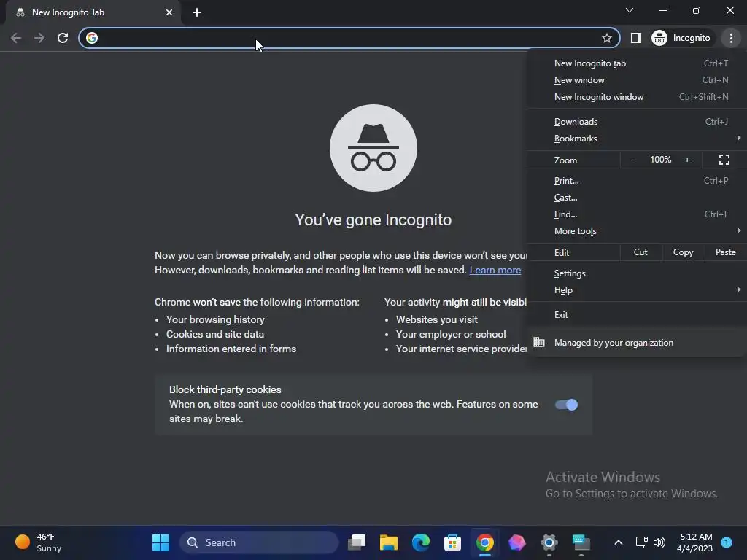Open the Windows Start button
Viewport: 747px width, 560px height.
pyautogui.click(x=160, y=542)
